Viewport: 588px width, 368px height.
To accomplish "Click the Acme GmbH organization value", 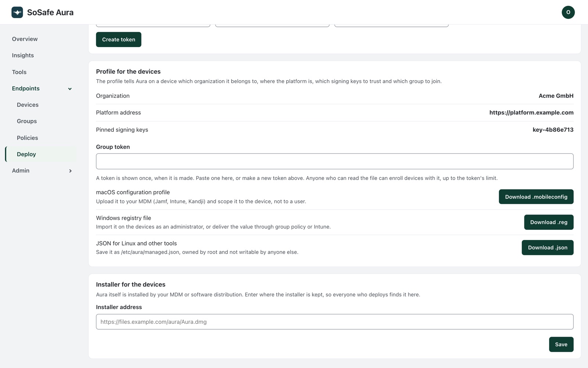I will tap(556, 96).
